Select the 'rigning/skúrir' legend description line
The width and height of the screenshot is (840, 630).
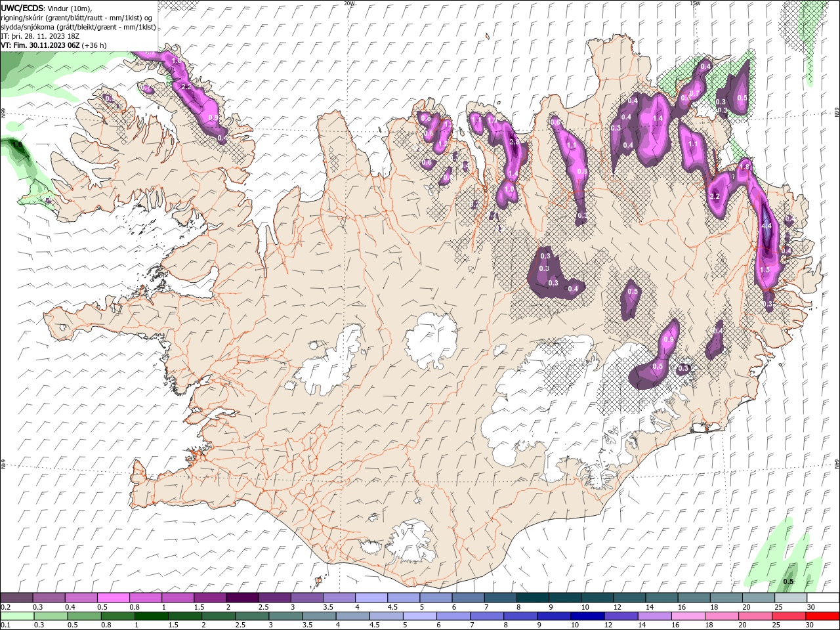pos(76,18)
